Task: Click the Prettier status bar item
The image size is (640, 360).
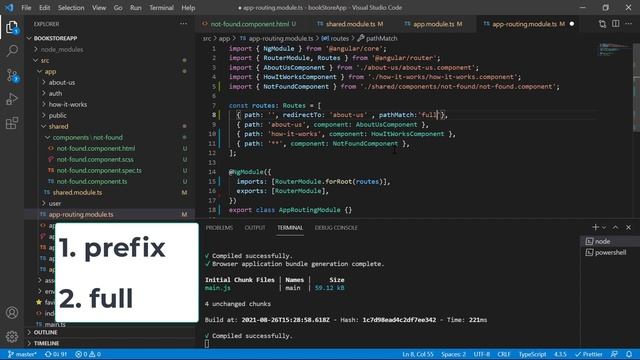Action: (588, 354)
